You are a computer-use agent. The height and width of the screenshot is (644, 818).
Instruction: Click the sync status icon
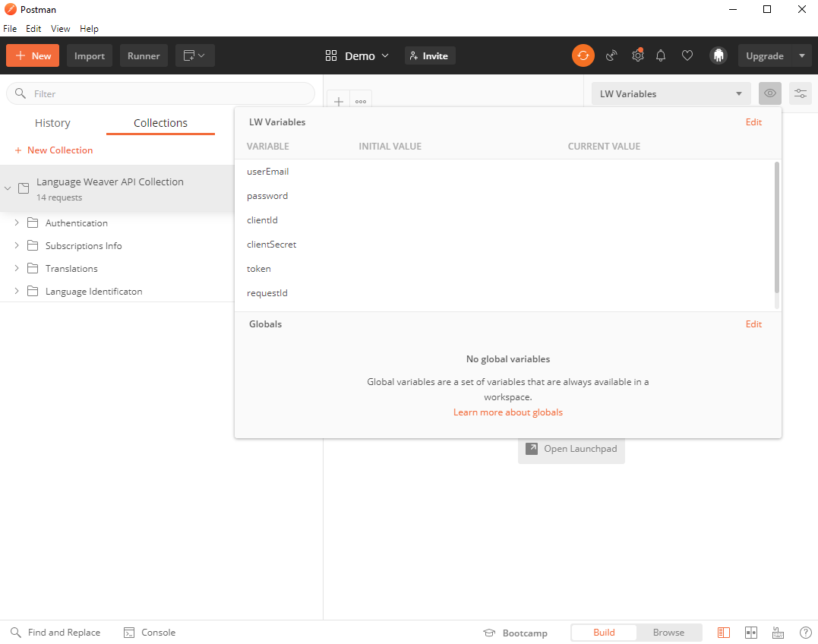click(583, 55)
